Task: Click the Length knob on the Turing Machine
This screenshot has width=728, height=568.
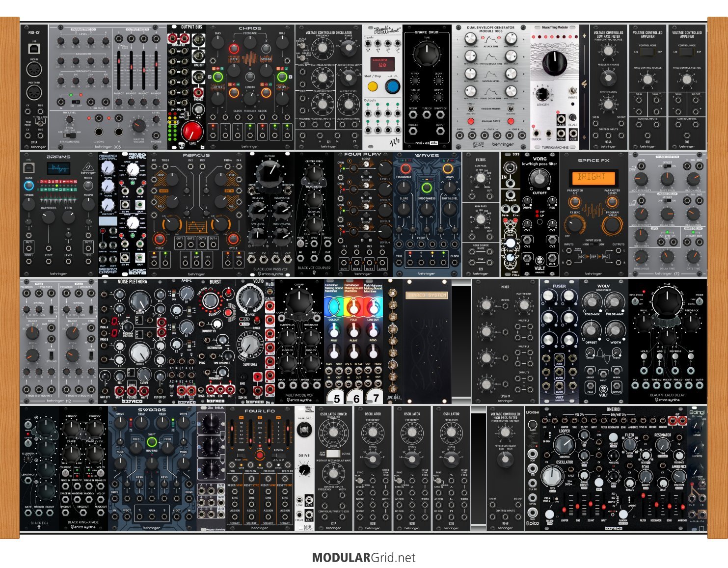Action: click(542, 93)
